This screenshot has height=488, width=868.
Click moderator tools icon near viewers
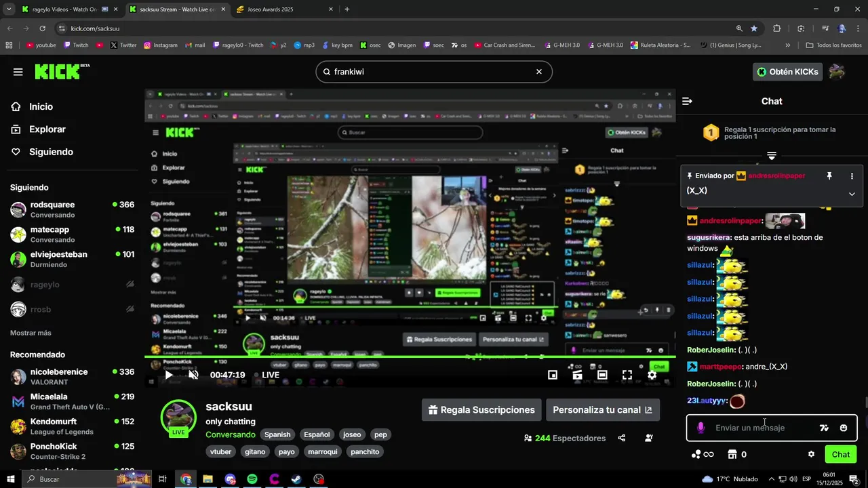[649, 438]
